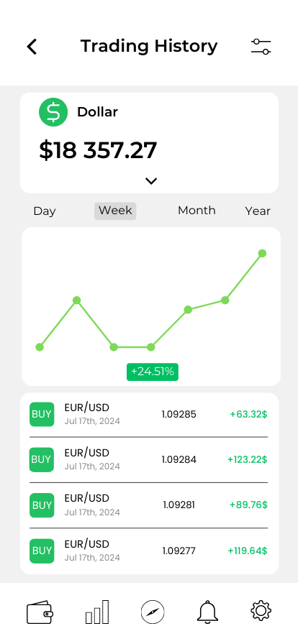Switch to the Month time range
This screenshot has height=644, width=298.
click(197, 211)
